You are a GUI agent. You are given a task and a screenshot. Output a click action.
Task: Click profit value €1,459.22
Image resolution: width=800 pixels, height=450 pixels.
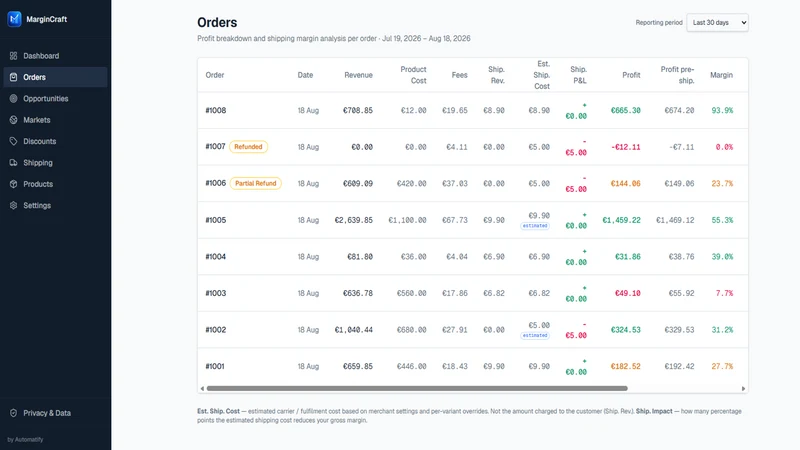click(x=621, y=220)
